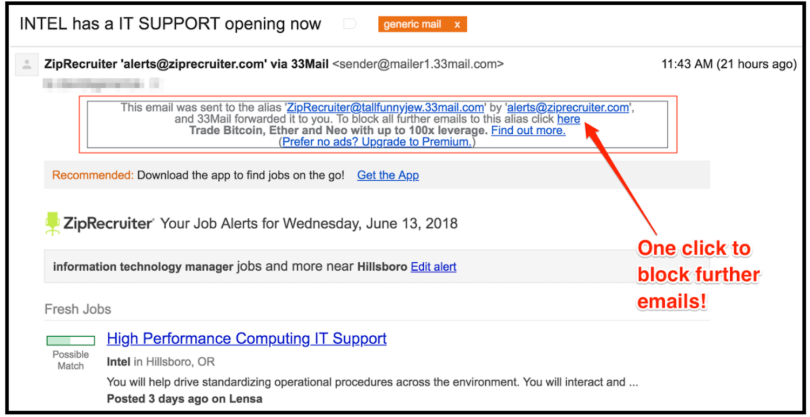This screenshot has height=417, width=810.
Task: Click 'Prefer no ads? Upgrade to Premium.'
Action: coord(377,143)
